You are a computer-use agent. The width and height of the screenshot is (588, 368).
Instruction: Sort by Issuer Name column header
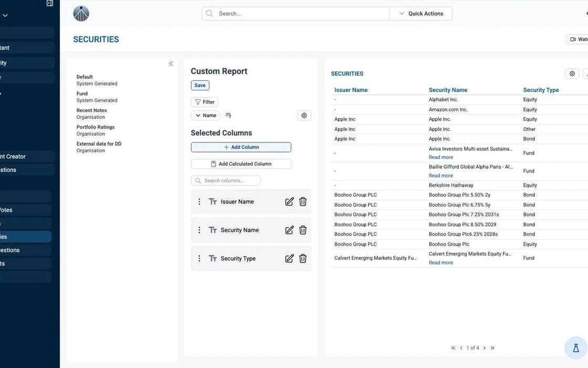coord(351,90)
